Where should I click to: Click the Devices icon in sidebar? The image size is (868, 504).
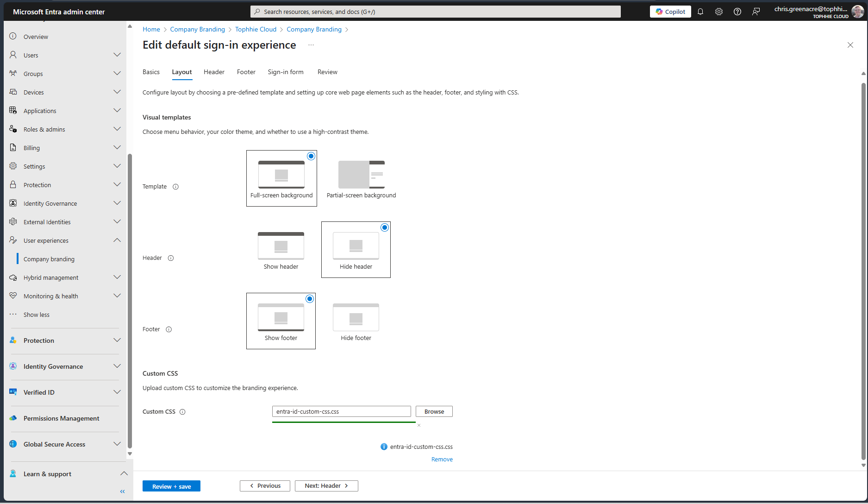(x=13, y=92)
